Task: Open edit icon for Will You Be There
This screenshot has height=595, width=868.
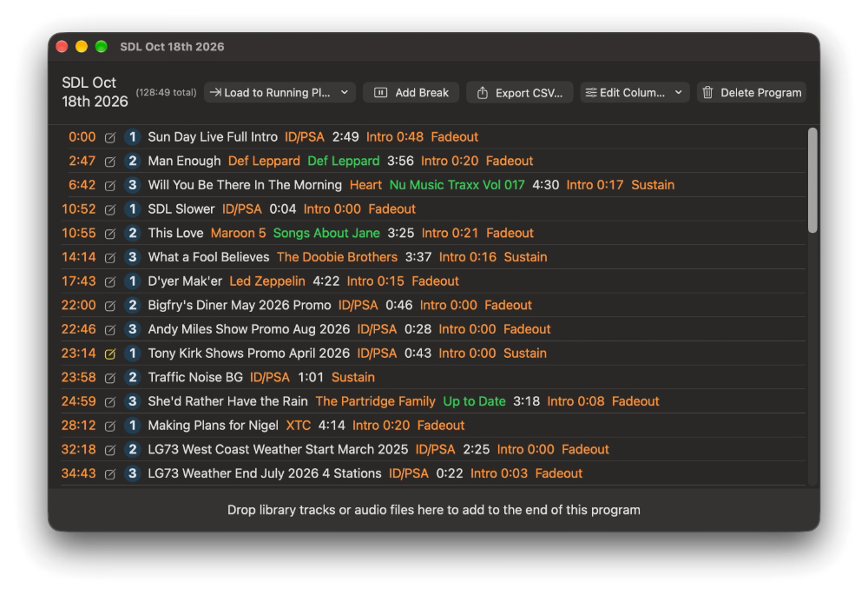Action: click(x=110, y=186)
